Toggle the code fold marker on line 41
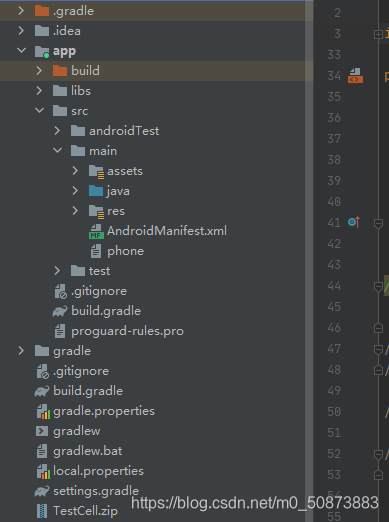 378,224
